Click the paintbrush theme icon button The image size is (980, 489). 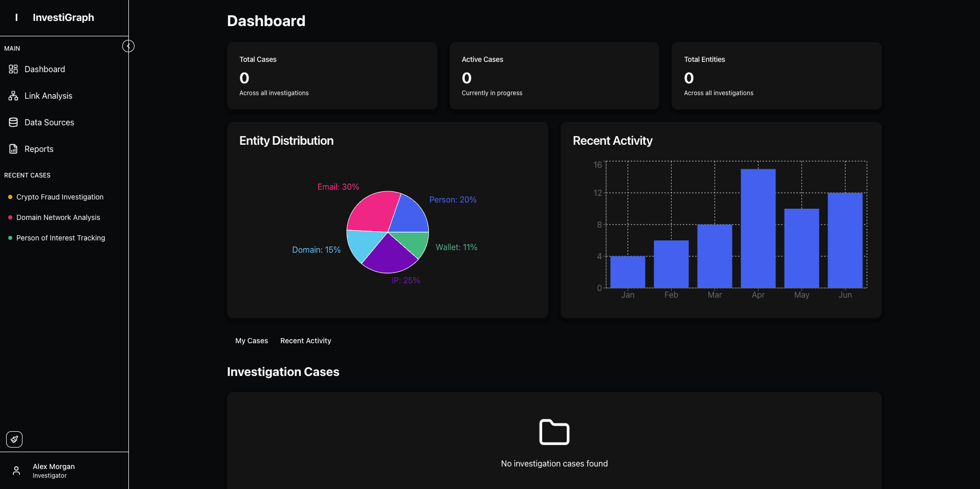[14, 439]
